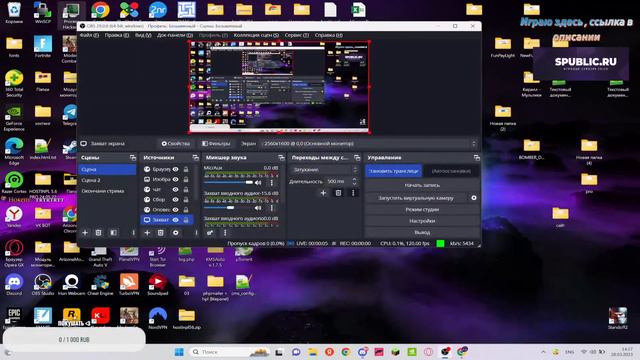Open the Файл menu

click(89, 35)
